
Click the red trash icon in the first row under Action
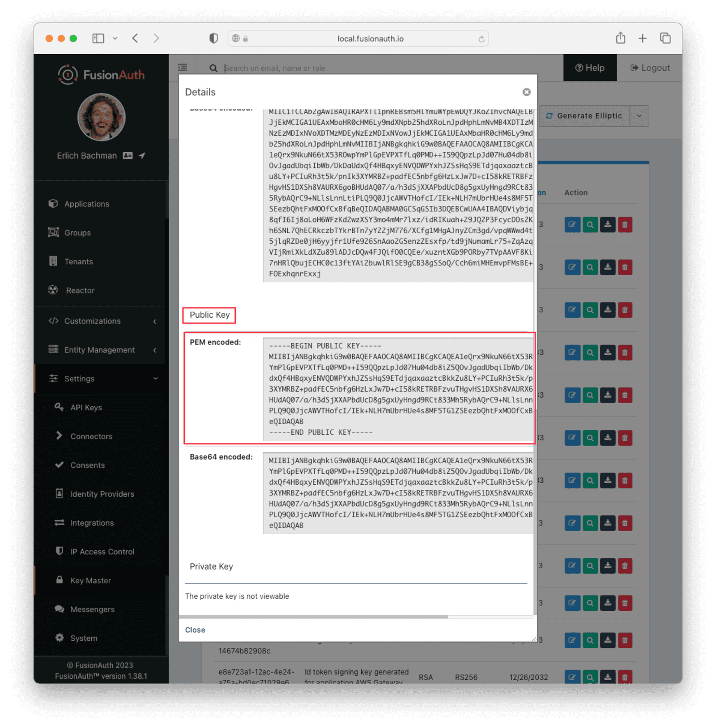point(625,225)
